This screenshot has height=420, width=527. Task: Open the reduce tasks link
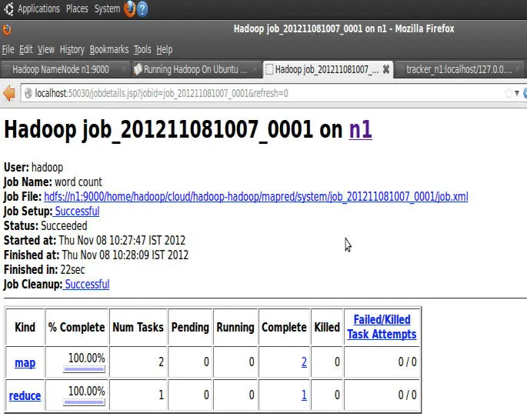(x=25, y=396)
